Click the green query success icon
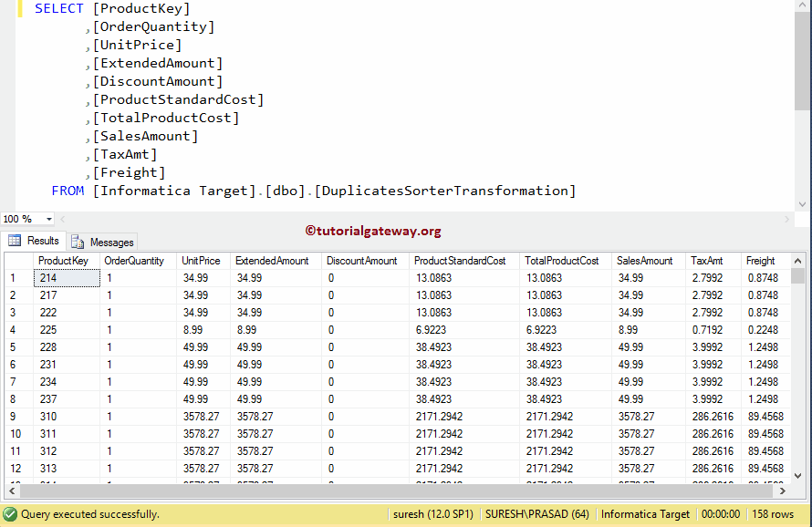The image size is (812, 527). click(x=10, y=514)
